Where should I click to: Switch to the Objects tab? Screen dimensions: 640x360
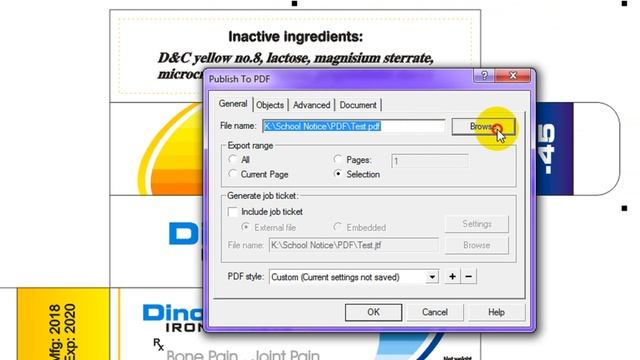pos(270,105)
